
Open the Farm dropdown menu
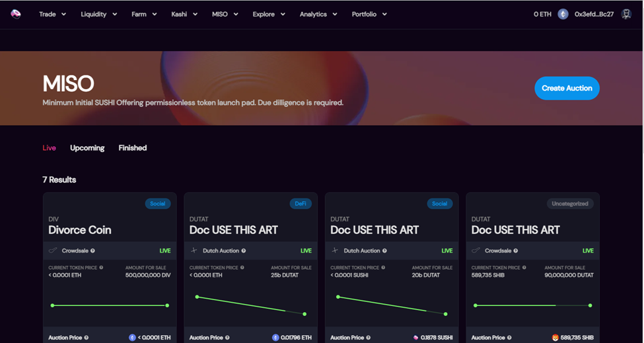point(144,14)
